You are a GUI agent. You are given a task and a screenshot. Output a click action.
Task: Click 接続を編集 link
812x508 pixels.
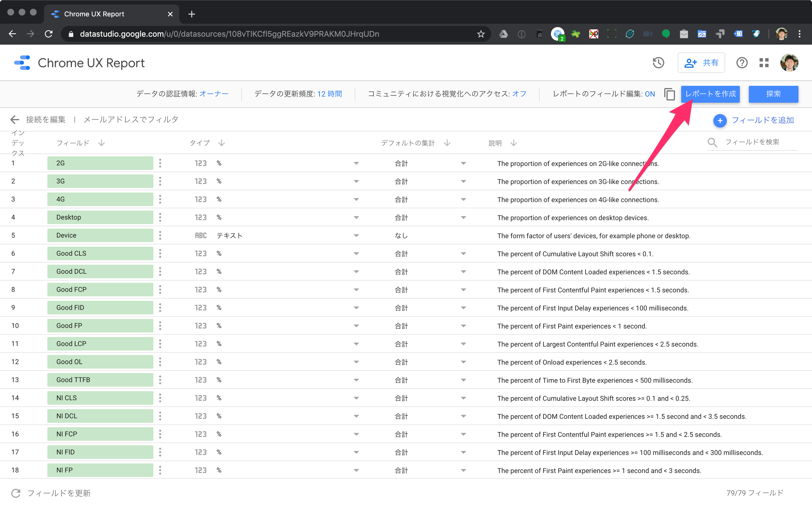[46, 120]
